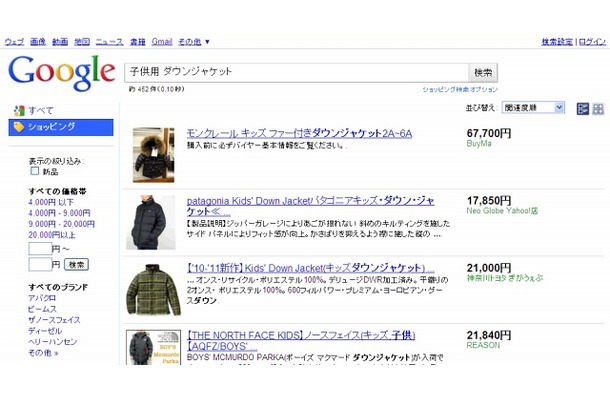This screenshot has width=610, height=400.
Task: Open モンクレール キッズ ダウンジャケット result
Action: 299,133
